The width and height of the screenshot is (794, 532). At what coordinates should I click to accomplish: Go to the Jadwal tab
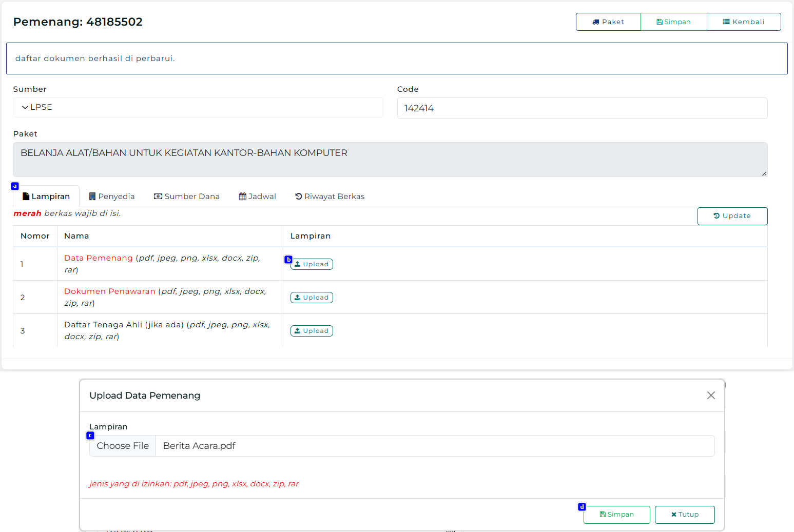pos(258,196)
